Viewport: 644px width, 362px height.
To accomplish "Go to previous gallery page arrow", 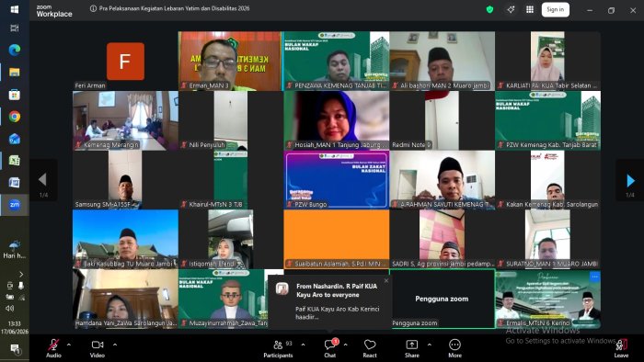I will pyautogui.click(x=42, y=179).
